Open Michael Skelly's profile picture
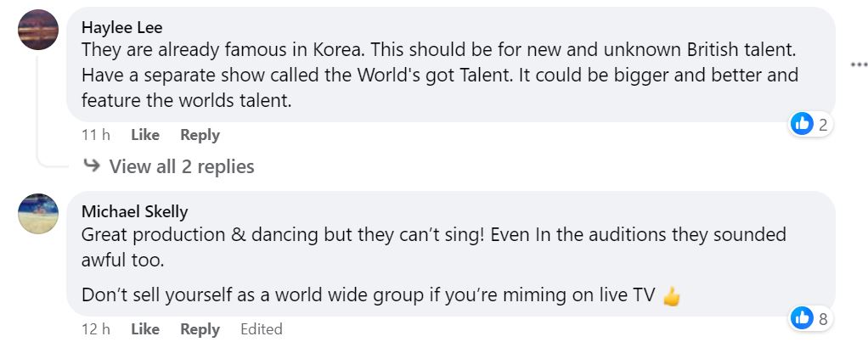Viewport: 868px width, 342px height. [38, 214]
